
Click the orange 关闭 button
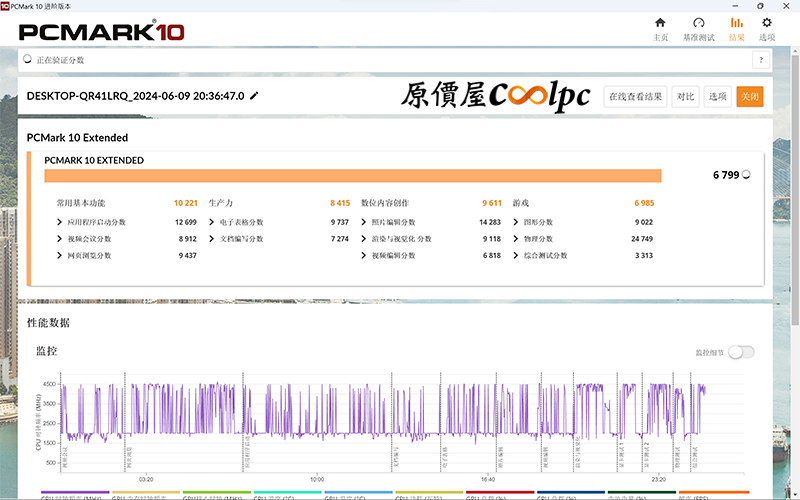click(749, 96)
